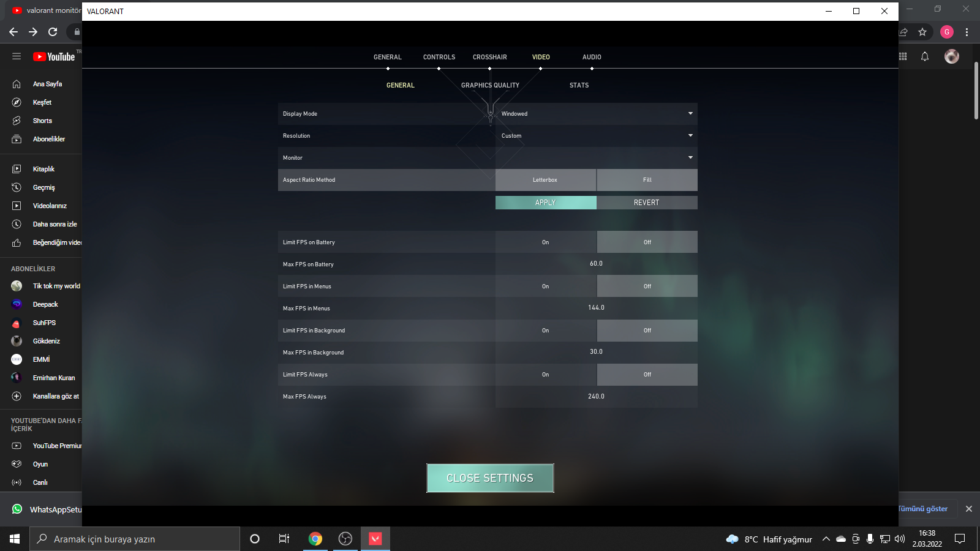Open Kitaplık library icon in YouTube

coord(17,169)
